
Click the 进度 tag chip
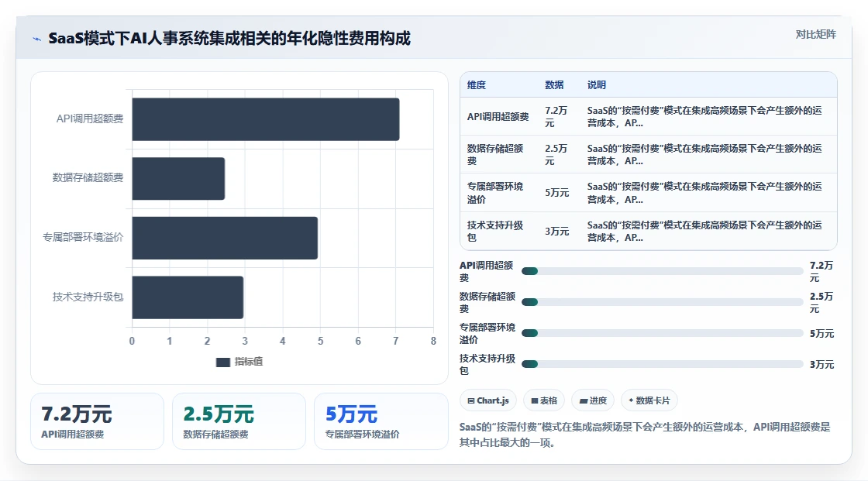[x=593, y=400]
